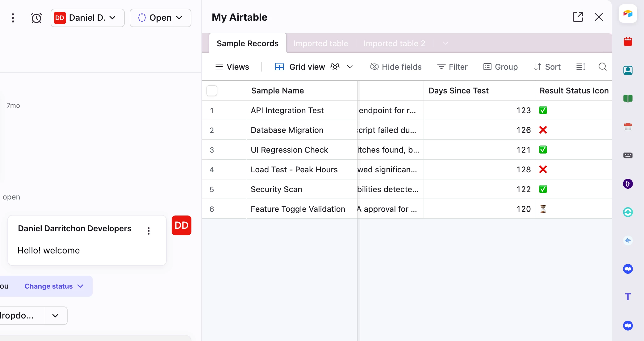Click the purple T sidebar icon

(x=628, y=297)
